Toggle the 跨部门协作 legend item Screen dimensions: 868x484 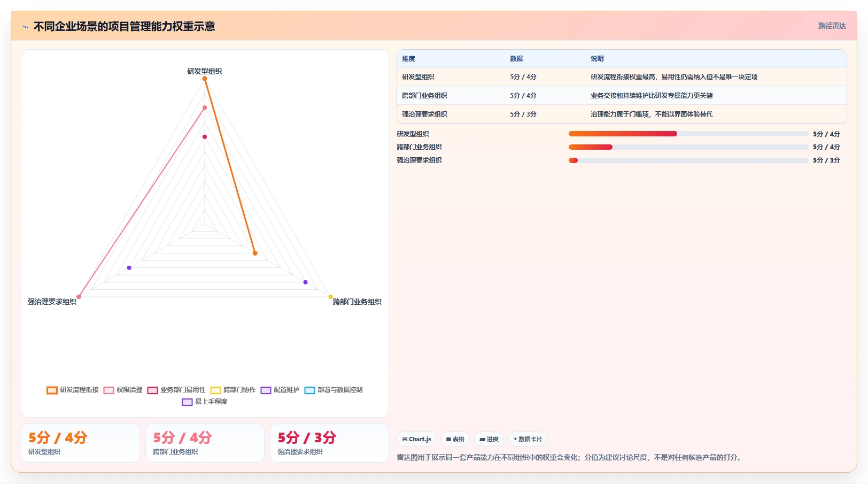[233, 390]
